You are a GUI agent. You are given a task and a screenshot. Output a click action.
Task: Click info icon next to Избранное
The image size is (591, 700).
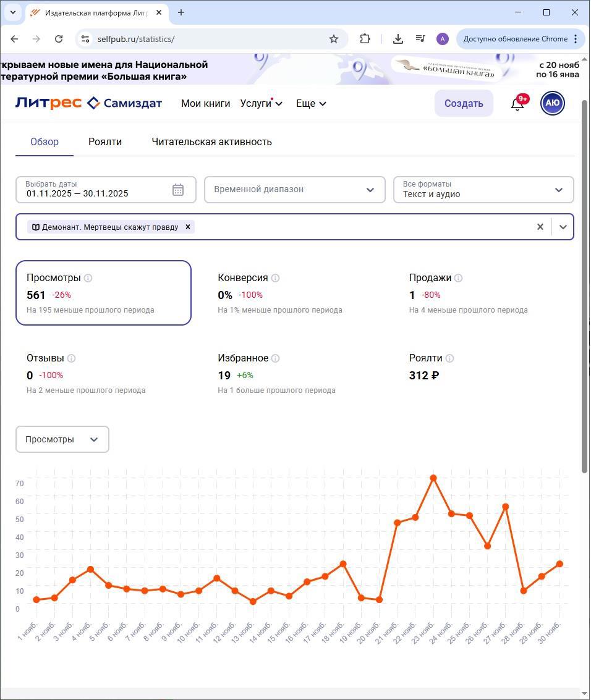click(275, 358)
